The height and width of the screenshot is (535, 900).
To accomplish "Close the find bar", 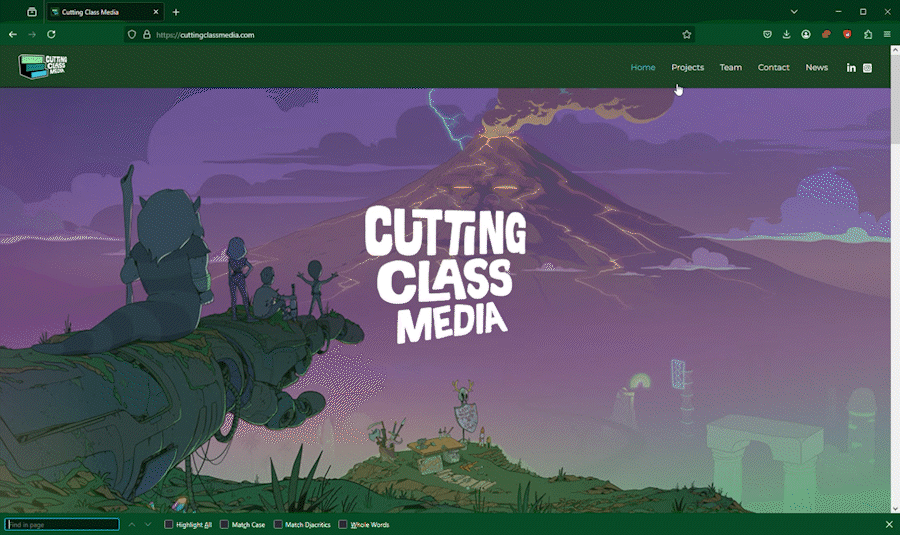I will coord(889,525).
